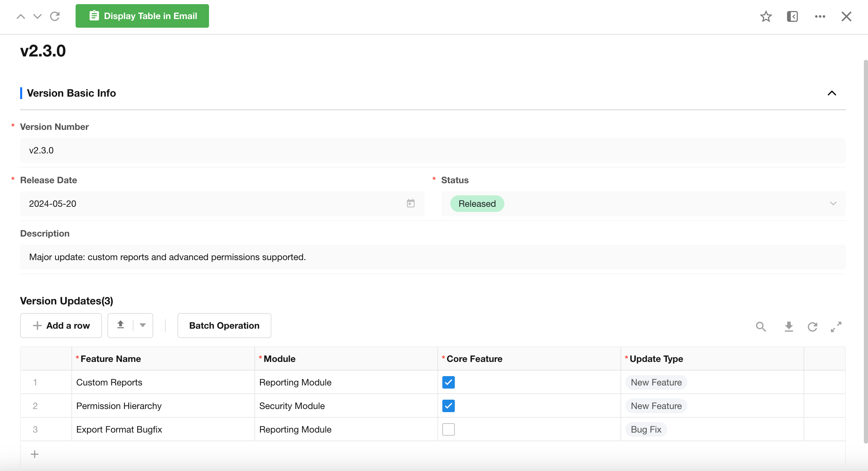Search the Version Updates table

pyautogui.click(x=761, y=326)
